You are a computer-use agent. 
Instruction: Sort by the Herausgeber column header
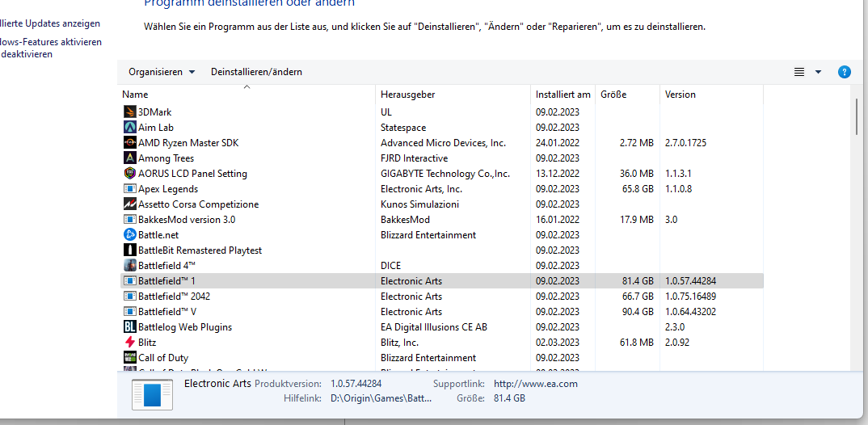[453, 95]
